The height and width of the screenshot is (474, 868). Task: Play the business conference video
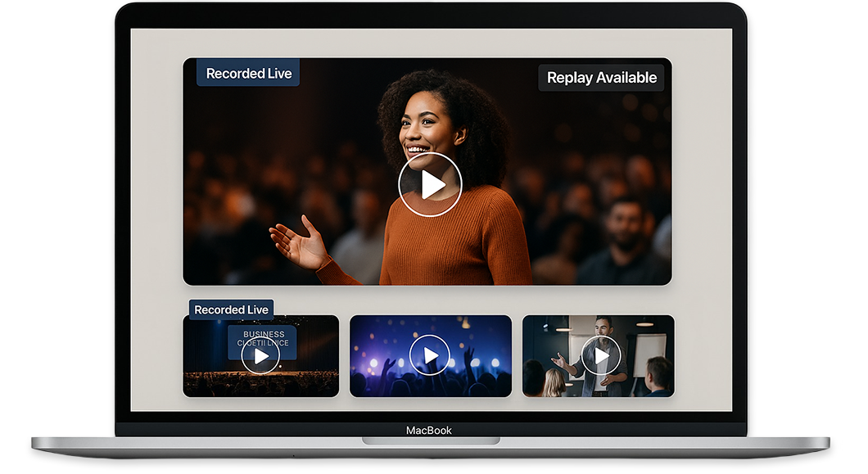260,357
